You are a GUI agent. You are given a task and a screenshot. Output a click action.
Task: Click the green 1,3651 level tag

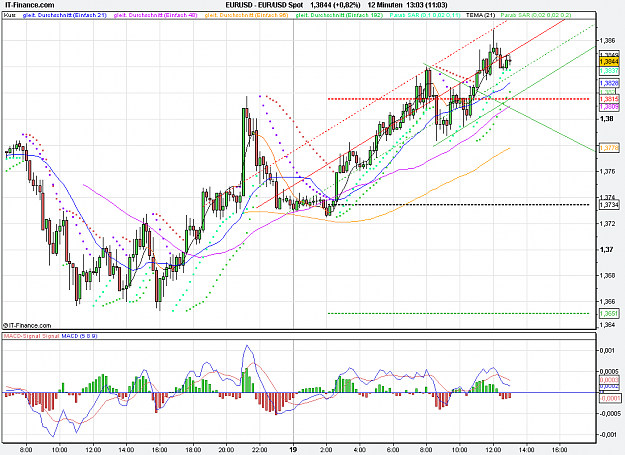(609, 314)
